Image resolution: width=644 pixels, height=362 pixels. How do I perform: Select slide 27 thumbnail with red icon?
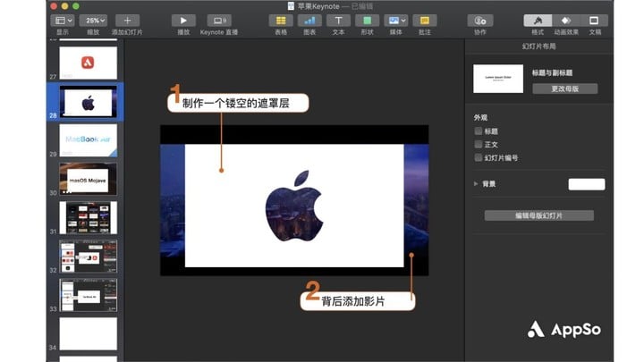tap(89, 63)
